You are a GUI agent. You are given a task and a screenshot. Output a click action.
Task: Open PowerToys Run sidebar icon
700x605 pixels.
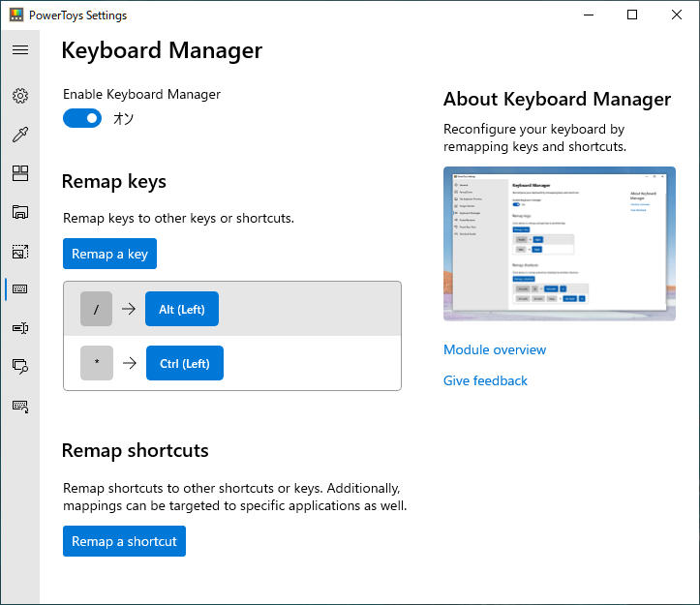point(20,367)
